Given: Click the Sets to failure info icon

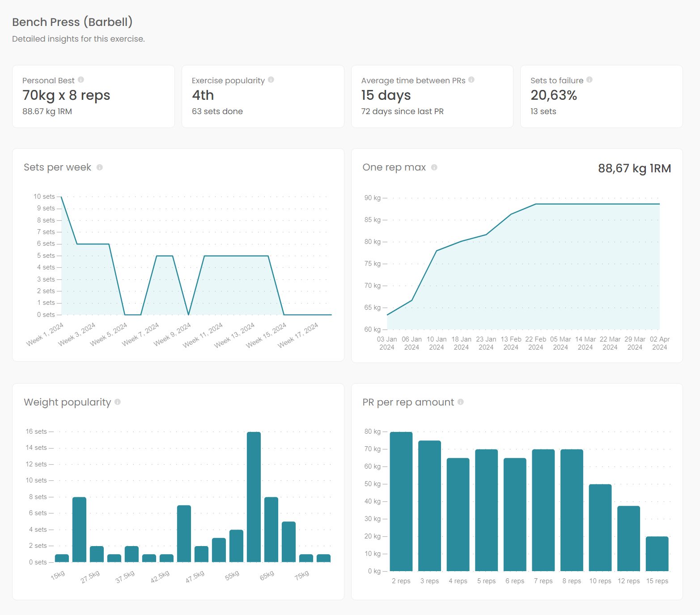Looking at the screenshot, I should [590, 80].
